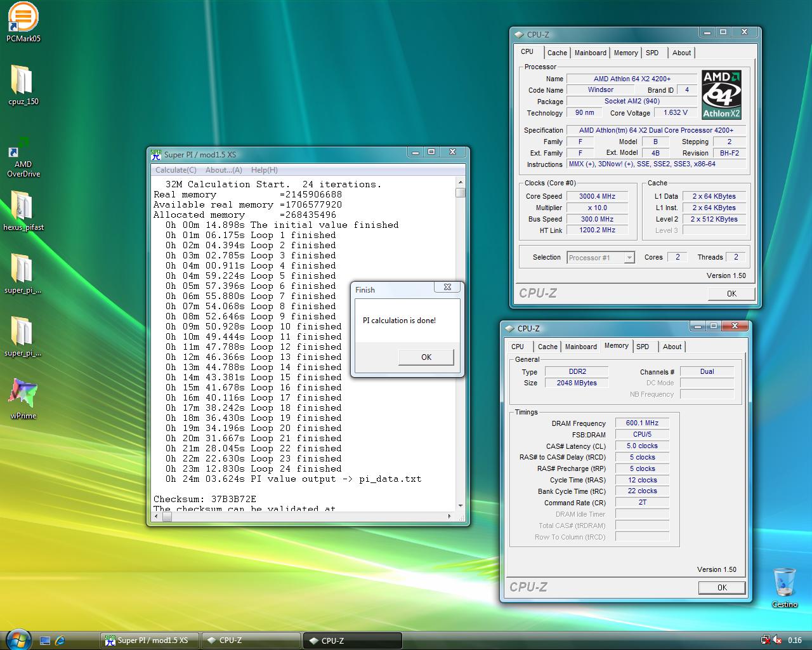Image resolution: width=812 pixels, height=650 pixels.
Task: Click the volume tray icon
Action: click(778, 640)
